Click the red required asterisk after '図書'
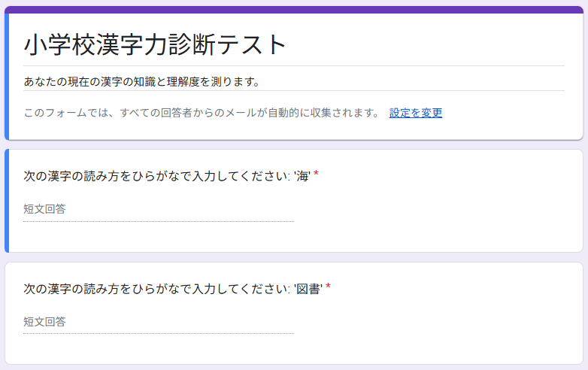This screenshot has width=588, height=370. [328, 287]
